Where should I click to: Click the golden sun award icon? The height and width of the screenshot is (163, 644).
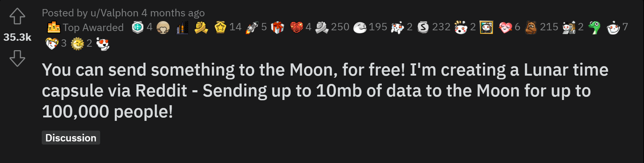coord(77,44)
